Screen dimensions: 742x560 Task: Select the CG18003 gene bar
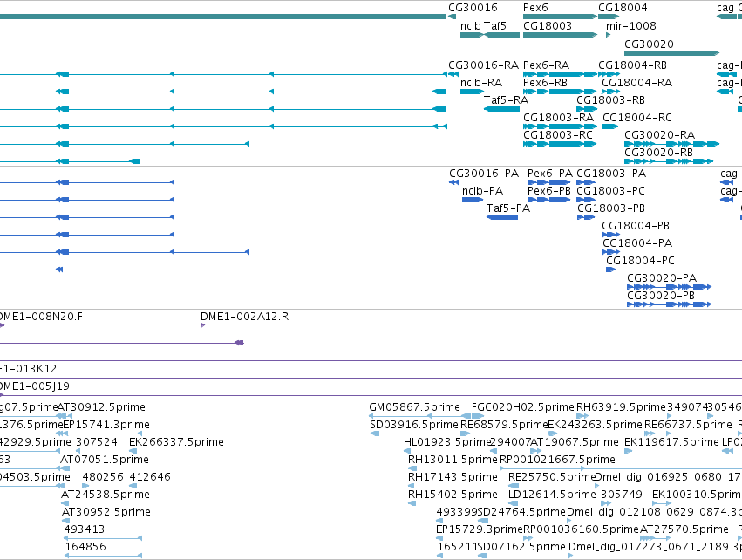[560, 35]
